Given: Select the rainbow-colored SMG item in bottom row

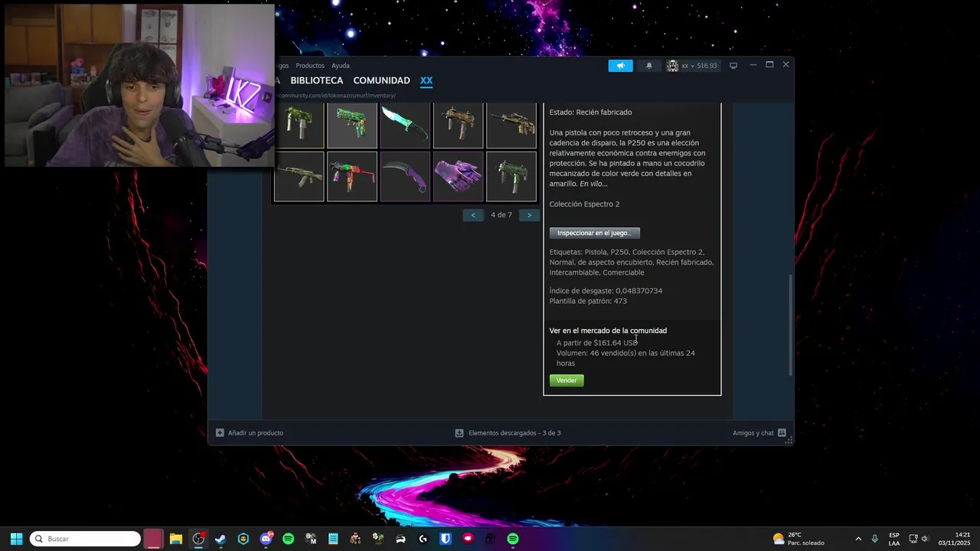Looking at the screenshot, I should point(352,177).
